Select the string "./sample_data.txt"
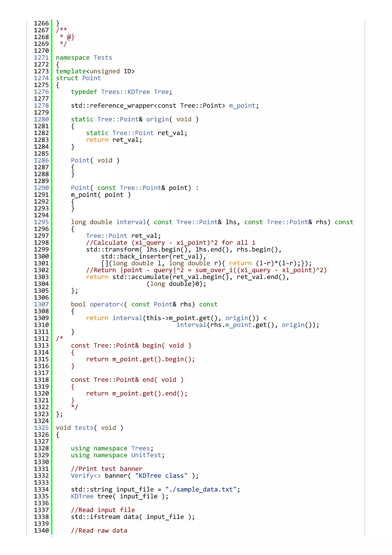 pos(201,490)
